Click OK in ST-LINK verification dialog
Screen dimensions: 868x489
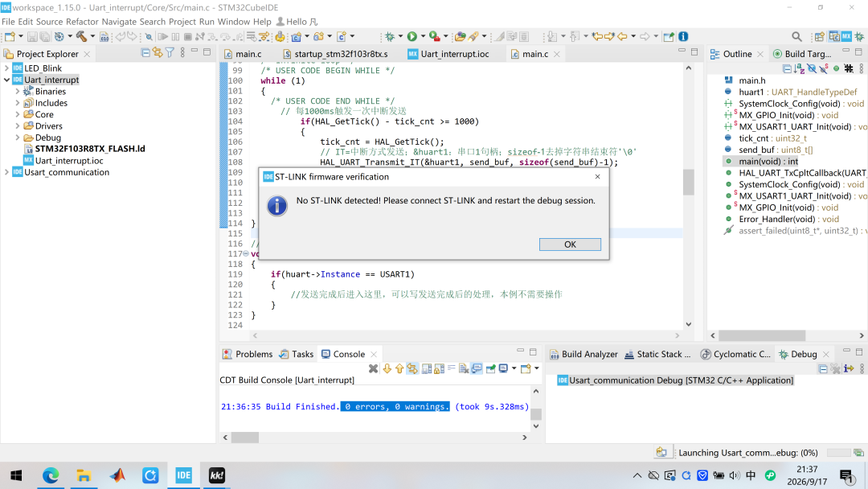point(570,244)
